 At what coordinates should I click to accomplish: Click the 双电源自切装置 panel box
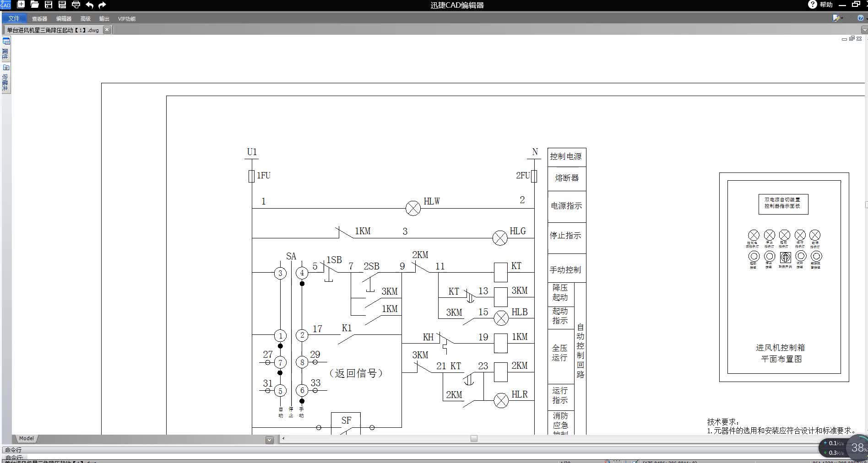(x=783, y=204)
